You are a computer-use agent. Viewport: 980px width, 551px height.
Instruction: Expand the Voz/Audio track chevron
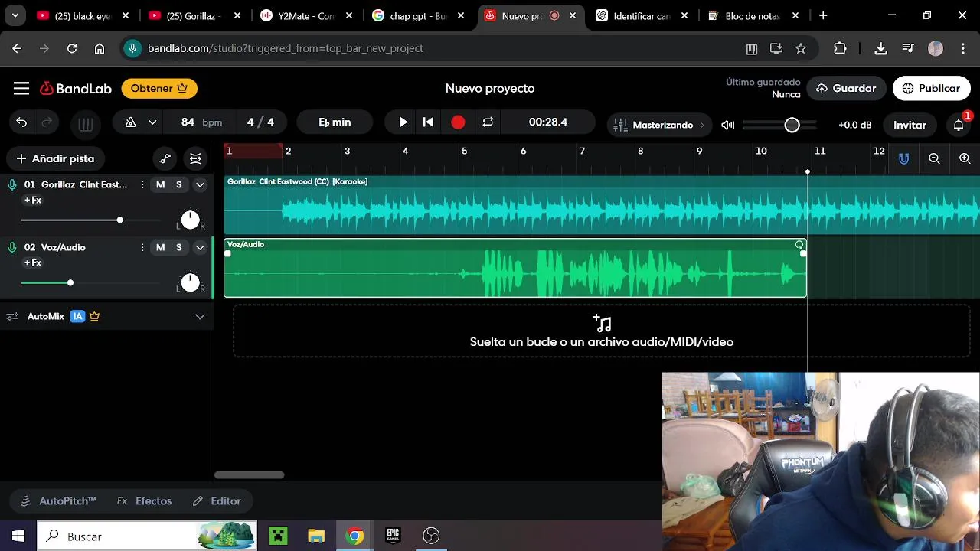[200, 248]
